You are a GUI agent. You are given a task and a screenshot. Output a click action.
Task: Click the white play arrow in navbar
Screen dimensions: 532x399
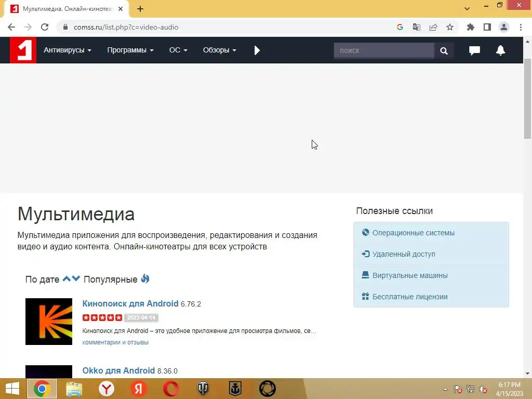click(x=257, y=50)
